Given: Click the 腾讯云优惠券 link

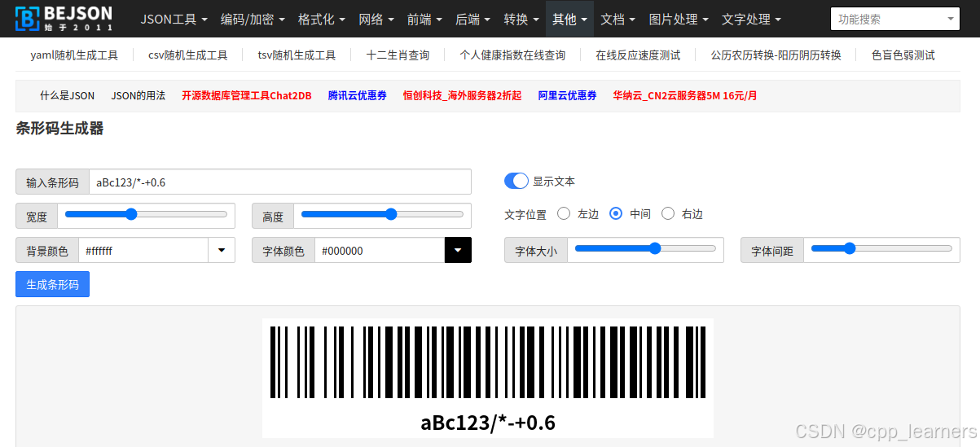Looking at the screenshot, I should tap(358, 95).
